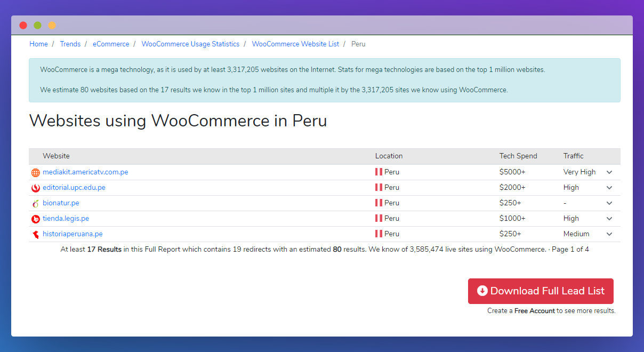Expand the bionatur.pe row chevron
This screenshot has height=352, width=644.
[x=609, y=203]
